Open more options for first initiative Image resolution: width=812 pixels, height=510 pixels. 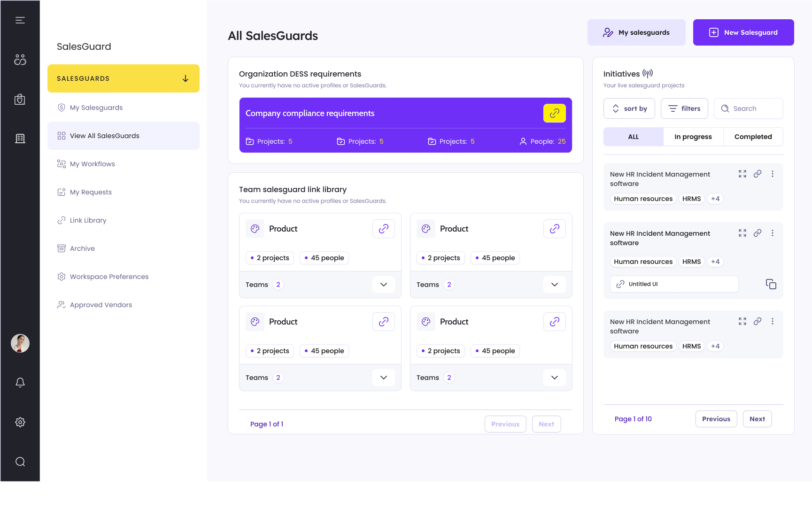click(772, 174)
